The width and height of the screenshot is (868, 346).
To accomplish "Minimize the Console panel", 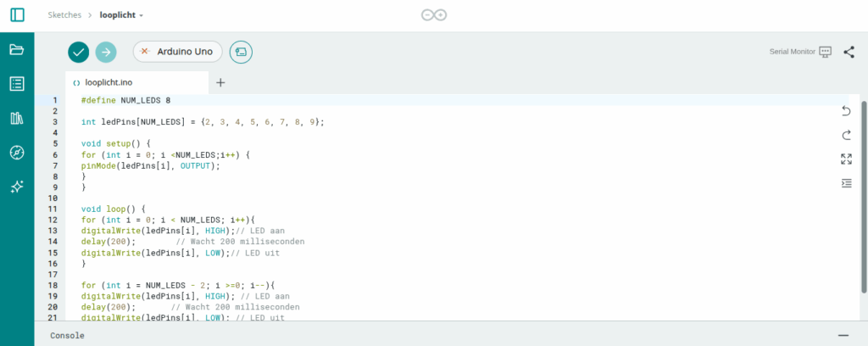I will coord(843,335).
